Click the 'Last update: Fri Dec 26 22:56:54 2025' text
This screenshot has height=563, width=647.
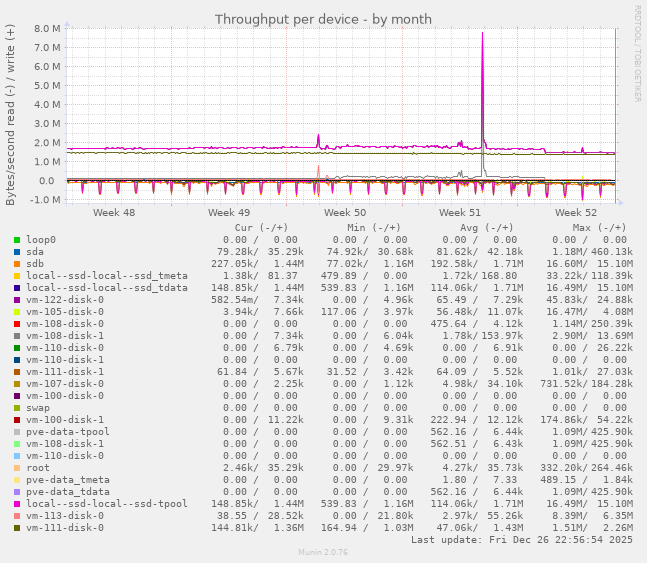click(522, 540)
